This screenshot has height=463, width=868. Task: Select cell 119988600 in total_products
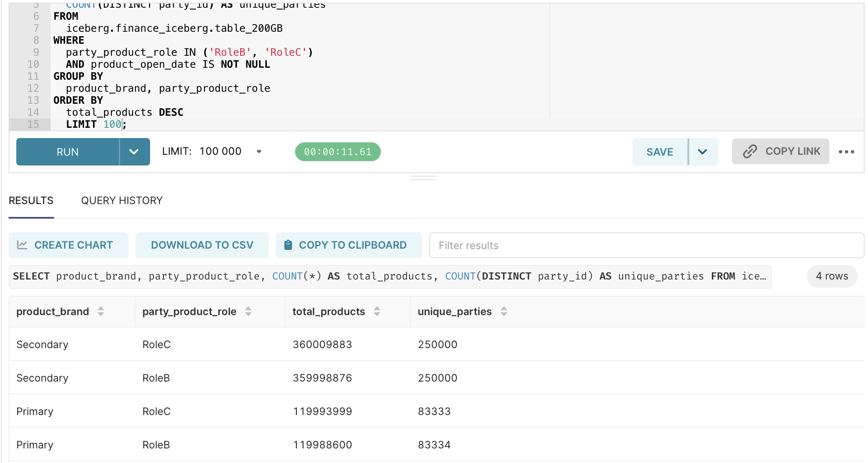click(322, 445)
